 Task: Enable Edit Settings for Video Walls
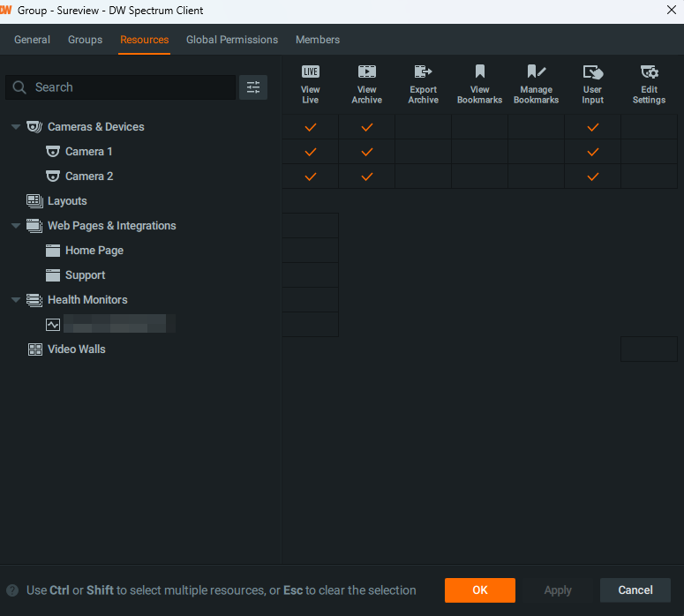tap(649, 349)
